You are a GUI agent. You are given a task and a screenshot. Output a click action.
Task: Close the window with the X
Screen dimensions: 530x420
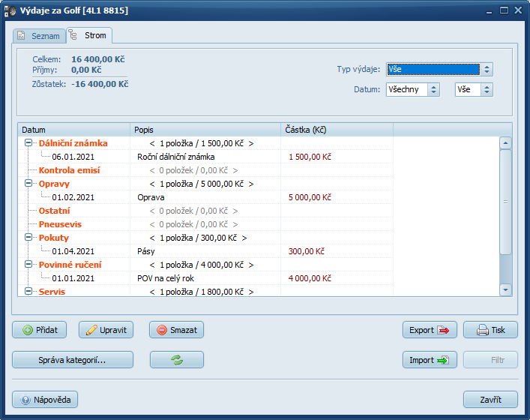coord(518,10)
